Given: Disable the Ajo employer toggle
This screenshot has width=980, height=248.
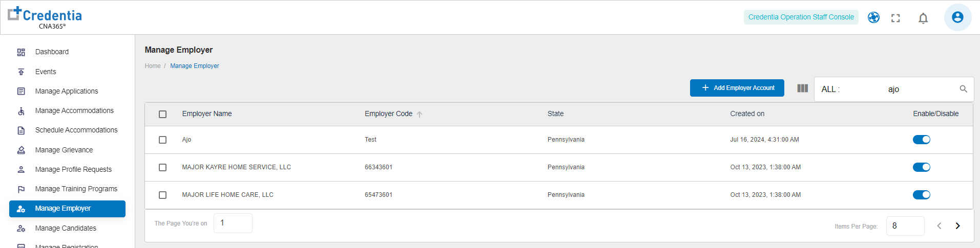Looking at the screenshot, I should coord(921,140).
